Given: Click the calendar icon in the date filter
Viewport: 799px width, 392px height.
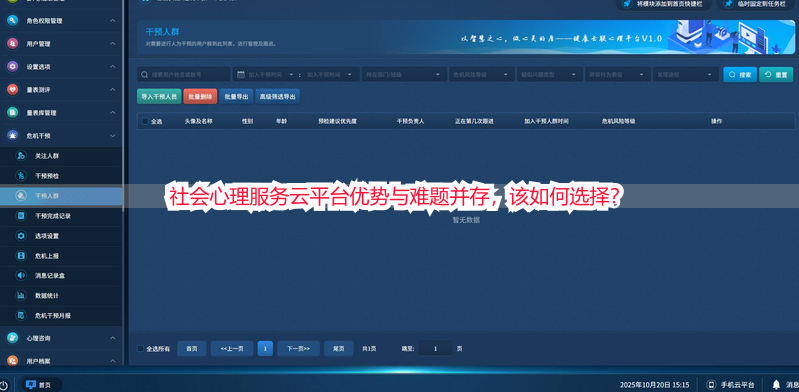Looking at the screenshot, I should tap(241, 74).
